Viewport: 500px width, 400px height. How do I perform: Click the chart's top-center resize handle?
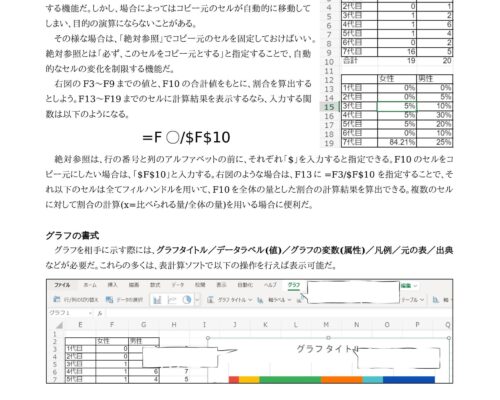[328, 338]
